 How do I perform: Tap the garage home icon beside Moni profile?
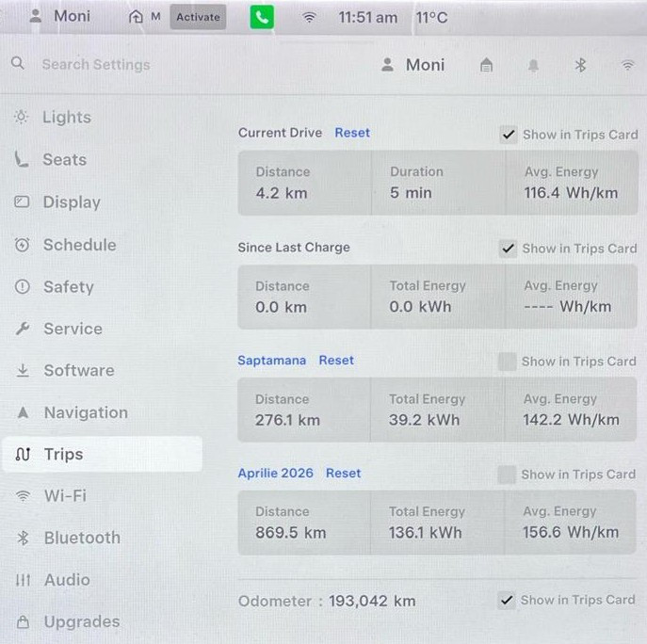[x=486, y=65]
